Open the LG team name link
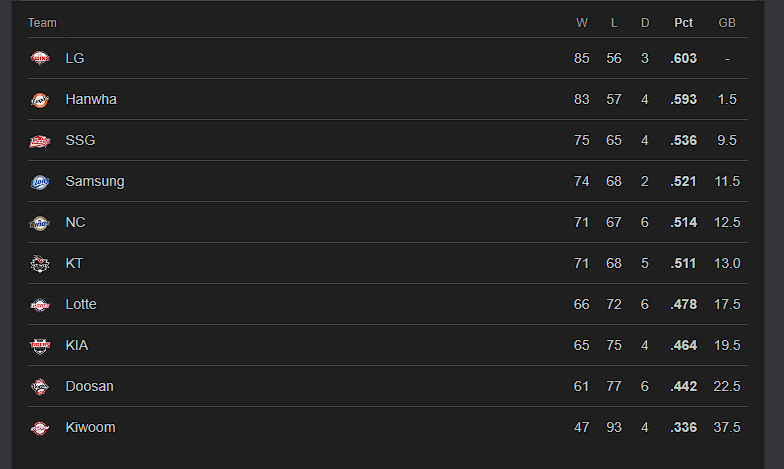 point(75,59)
